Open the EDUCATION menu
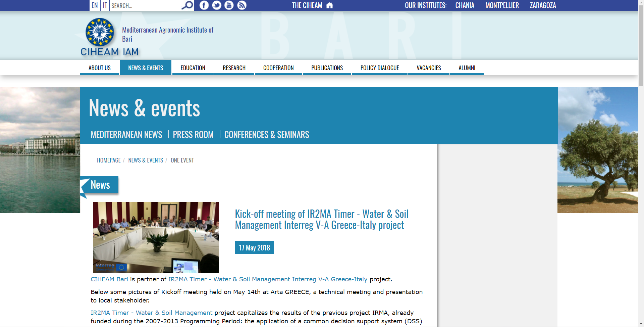Image resolution: width=644 pixels, height=327 pixels. (193, 67)
